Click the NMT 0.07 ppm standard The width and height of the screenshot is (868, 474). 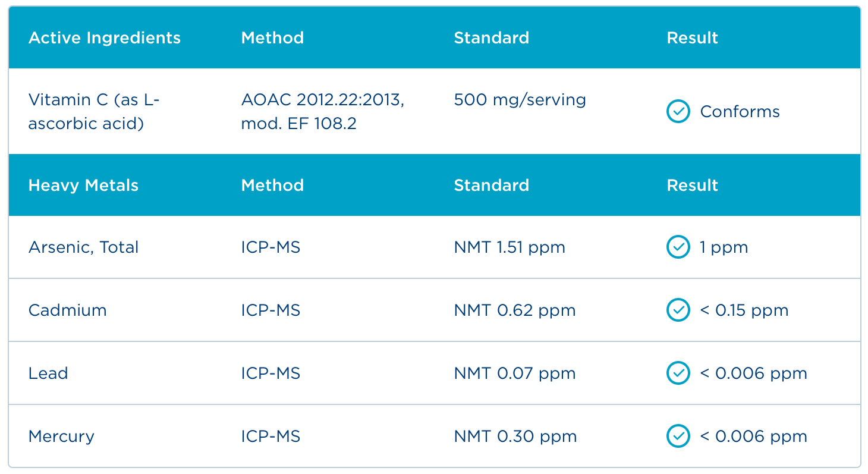tap(515, 373)
